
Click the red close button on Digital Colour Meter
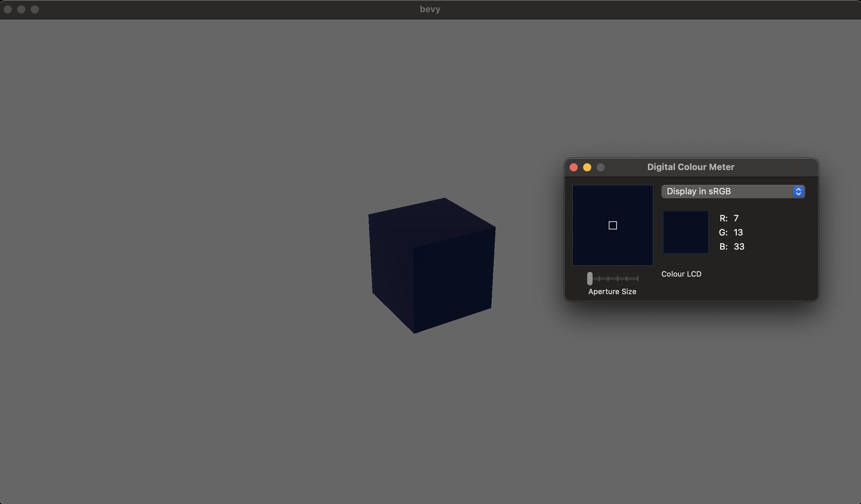tap(574, 167)
